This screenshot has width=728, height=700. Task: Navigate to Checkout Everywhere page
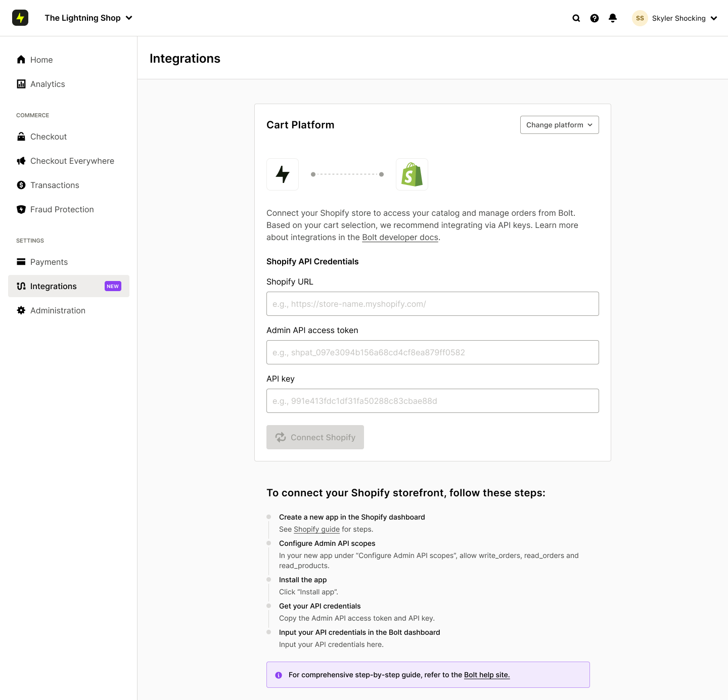click(x=72, y=161)
